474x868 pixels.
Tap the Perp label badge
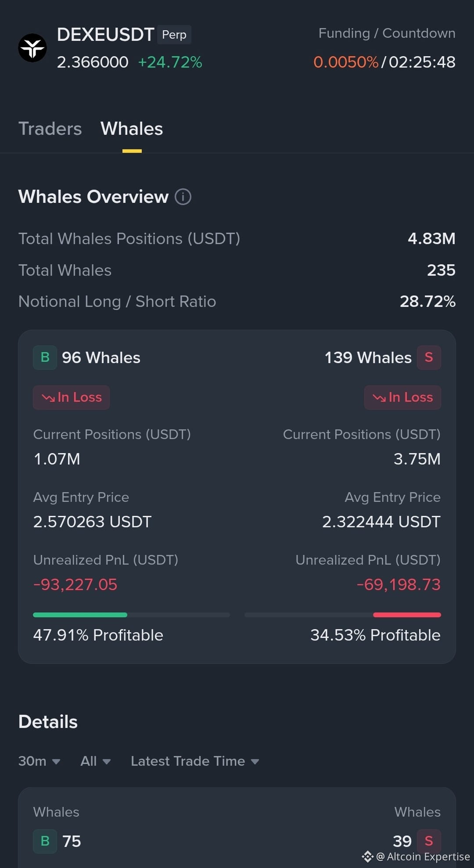coord(174,35)
